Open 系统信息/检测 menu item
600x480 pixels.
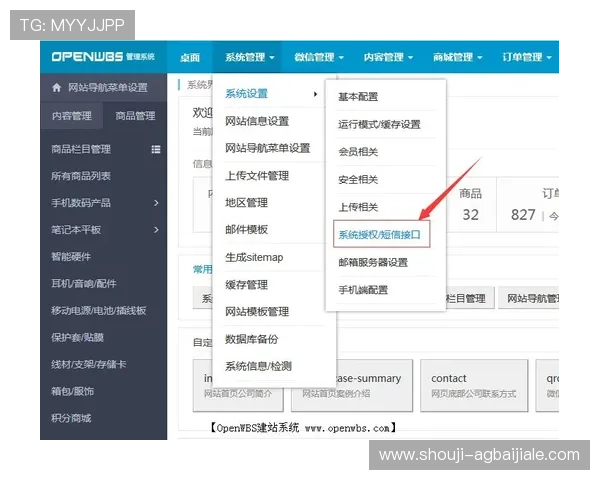tap(258, 366)
